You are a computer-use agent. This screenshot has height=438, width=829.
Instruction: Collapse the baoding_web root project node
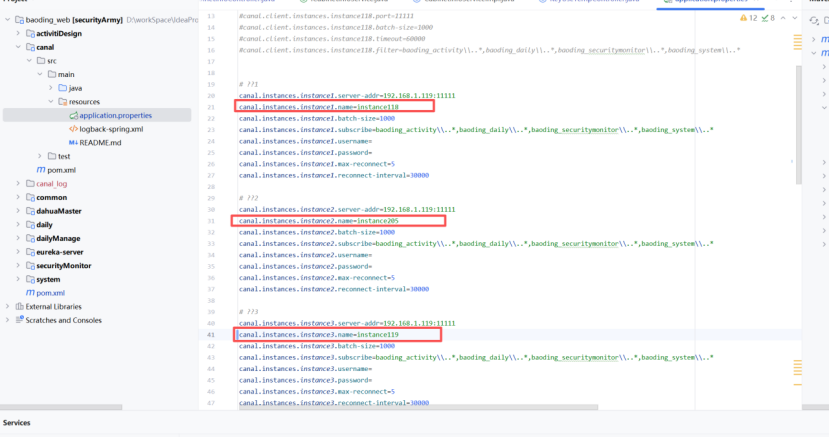pyautogui.click(x=7, y=20)
